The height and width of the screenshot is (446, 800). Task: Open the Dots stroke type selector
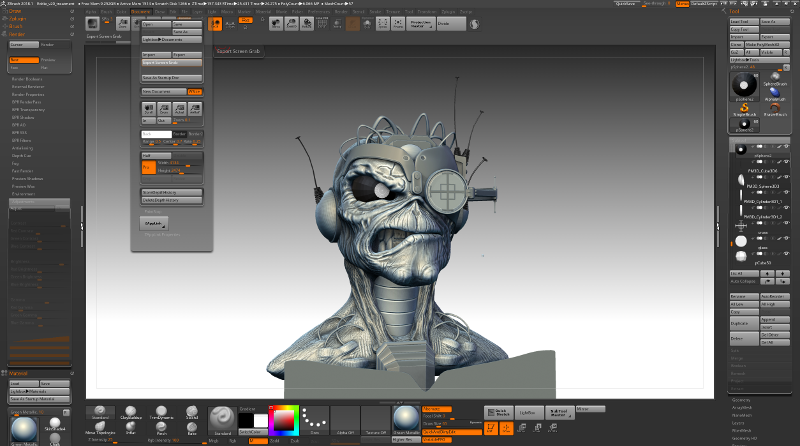click(x=314, y=420)
